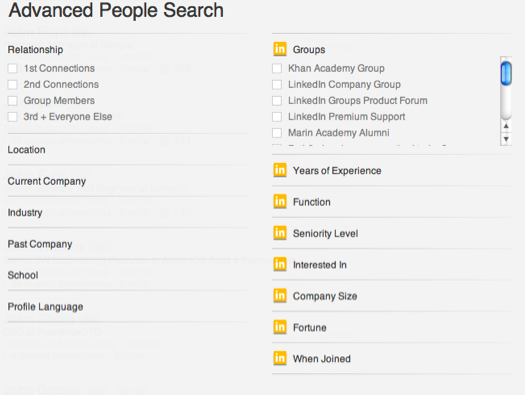This screenshot has width=525, height=395.
Task: Click the LinkedIn premium icon beside Groups
Action: pyautogui.click(x=280, y=49)
